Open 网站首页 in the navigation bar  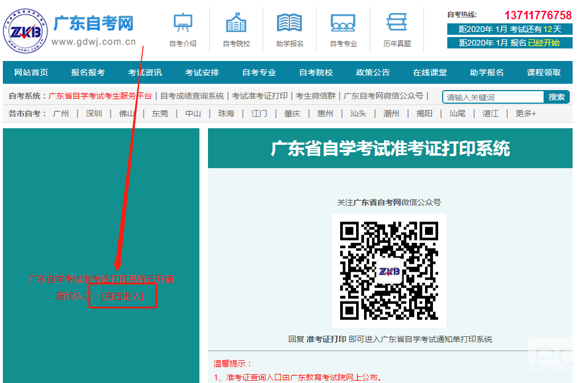click(x=31, y=72)
